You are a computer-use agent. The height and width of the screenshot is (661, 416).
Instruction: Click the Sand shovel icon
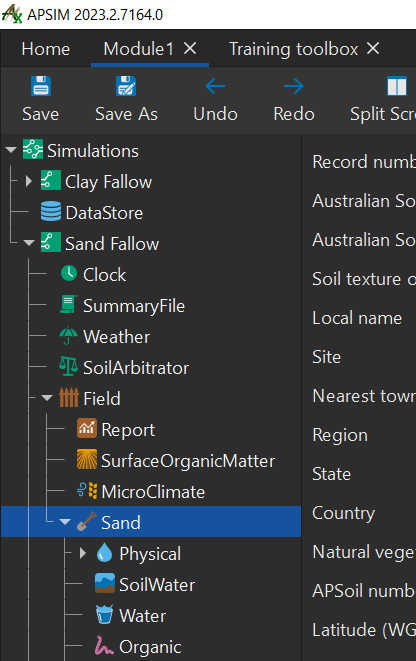point(87,521)
